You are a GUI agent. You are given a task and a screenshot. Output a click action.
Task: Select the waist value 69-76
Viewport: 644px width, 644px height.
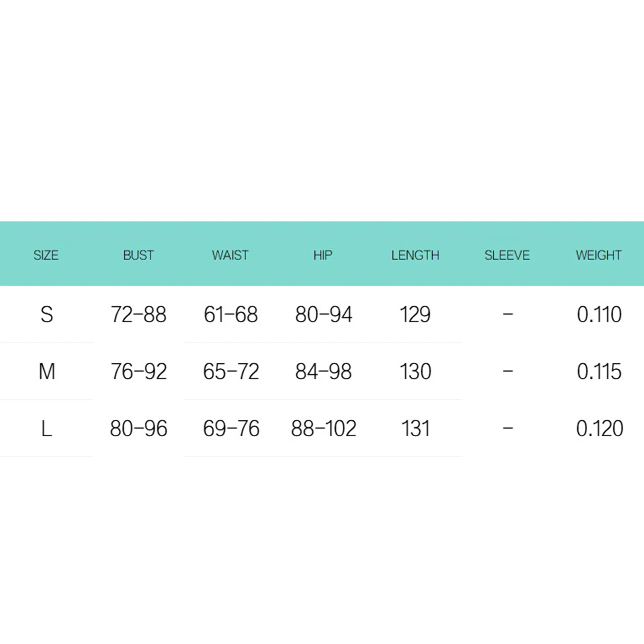coord(231,429)
